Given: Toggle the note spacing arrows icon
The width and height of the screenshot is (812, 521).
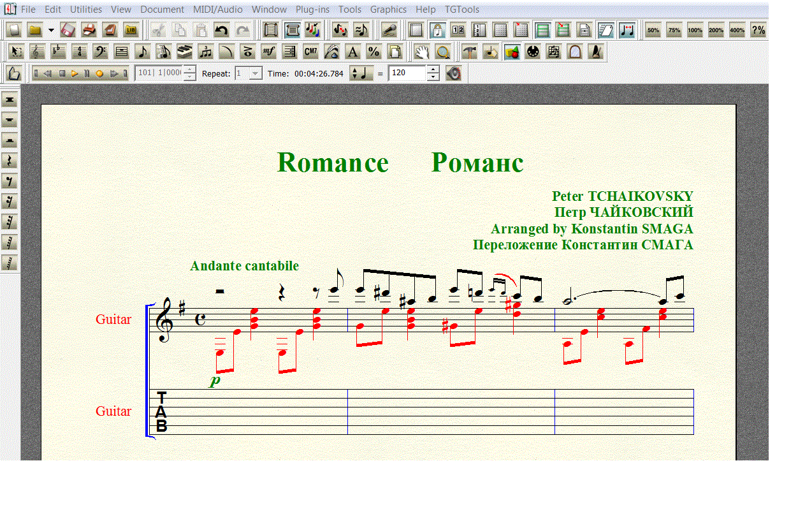Looking at the screenshot, I should click(626, 30).
